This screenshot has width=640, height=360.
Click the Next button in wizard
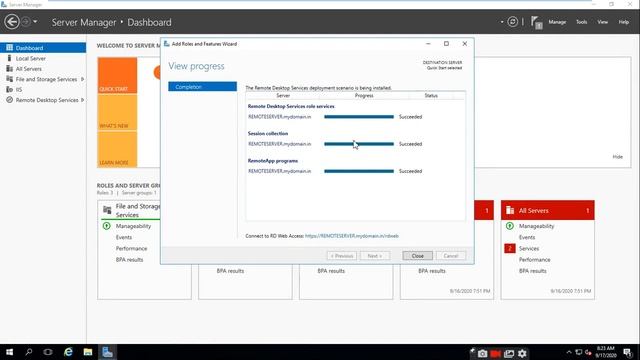click(375, 256)
